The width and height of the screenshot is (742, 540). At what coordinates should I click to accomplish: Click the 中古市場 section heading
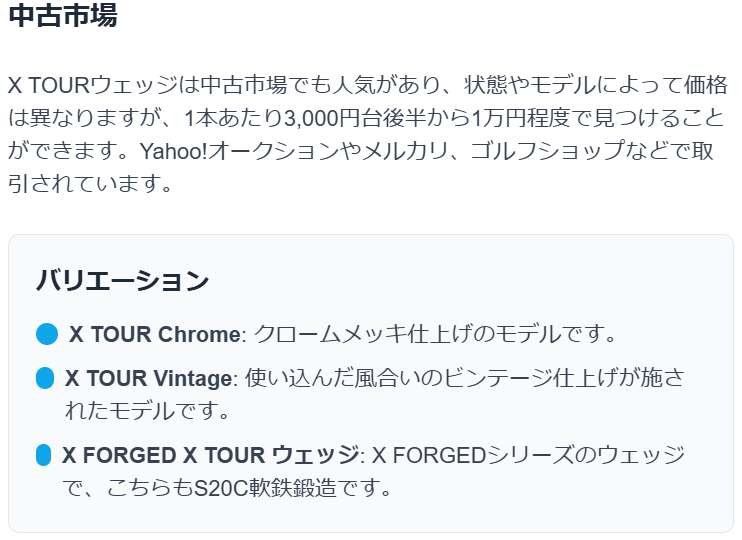coord(63,15)
